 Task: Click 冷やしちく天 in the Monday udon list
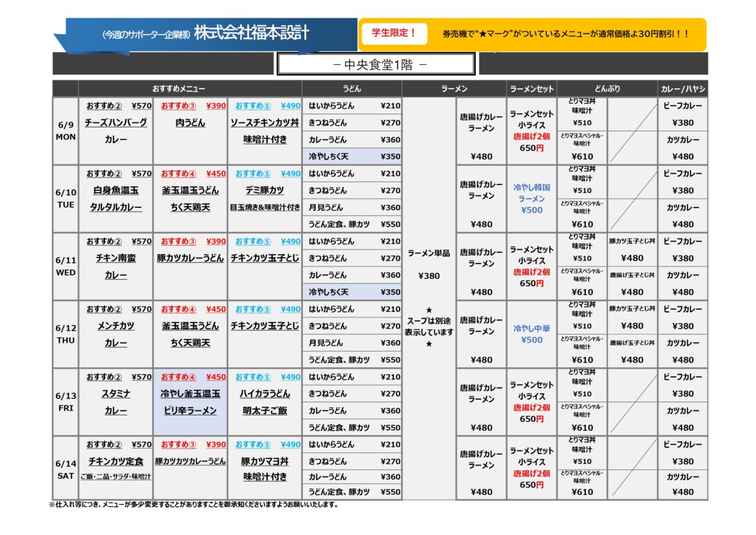click(328, 156)
